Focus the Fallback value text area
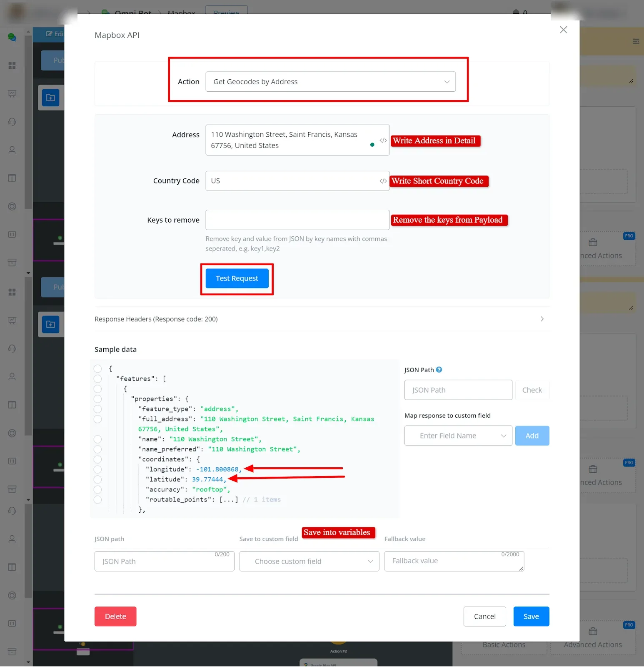 point(454,561)
